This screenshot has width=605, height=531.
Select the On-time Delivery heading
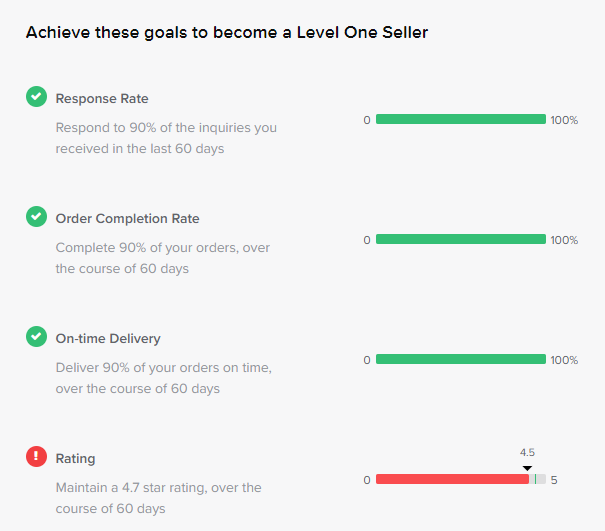coord(108,338)
